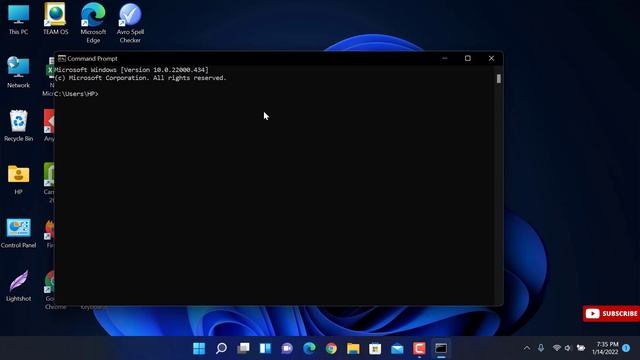
Task: Select the Command Prompt taskbar icon
Action: click(441, 348)
